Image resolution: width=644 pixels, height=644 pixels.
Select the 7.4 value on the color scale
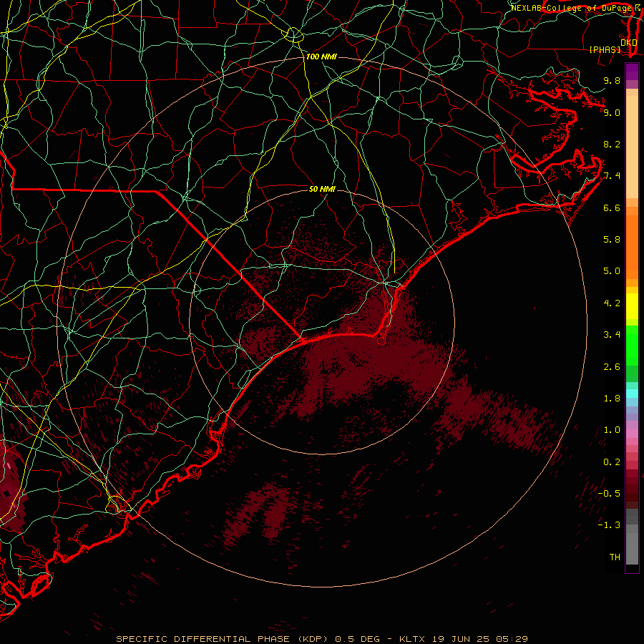click(x=612, y=176)
